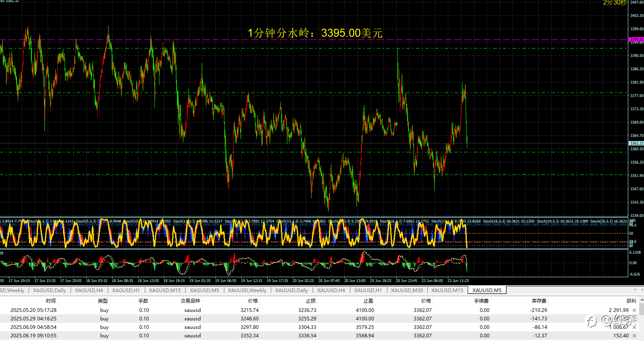Click the chart tabs scroll-left arrow
The height and width of the screenshot is (341, 644).
pos(636,290)
